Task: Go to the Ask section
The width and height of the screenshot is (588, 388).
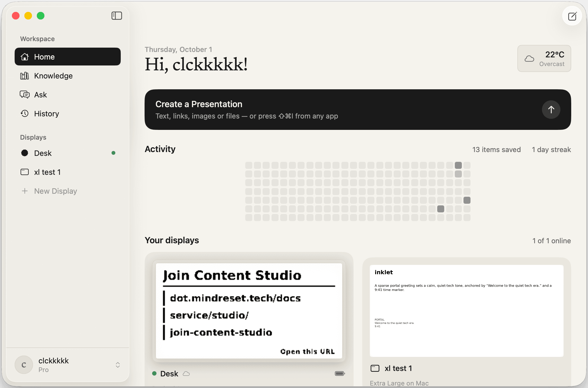Action: tap(68, 95)
